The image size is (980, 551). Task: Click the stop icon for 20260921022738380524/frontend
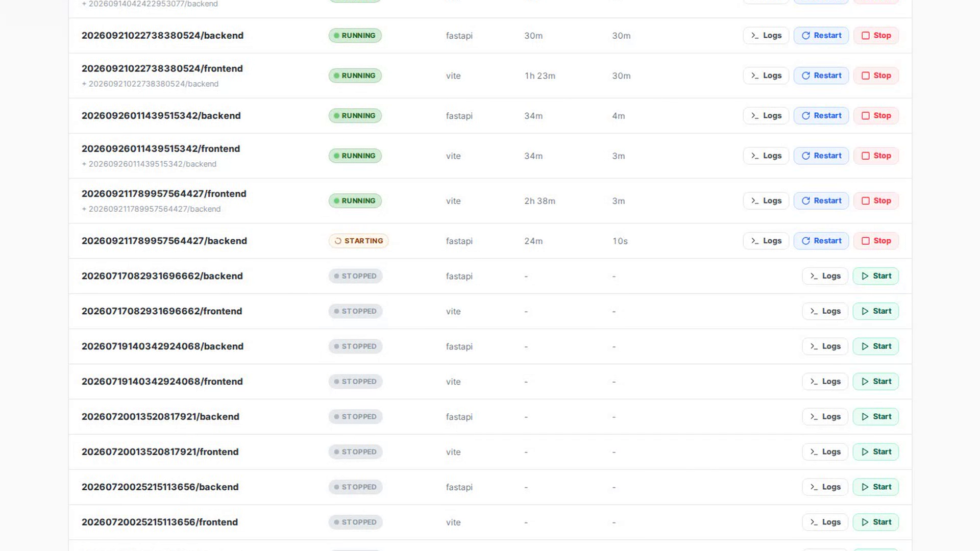(866, 76)
